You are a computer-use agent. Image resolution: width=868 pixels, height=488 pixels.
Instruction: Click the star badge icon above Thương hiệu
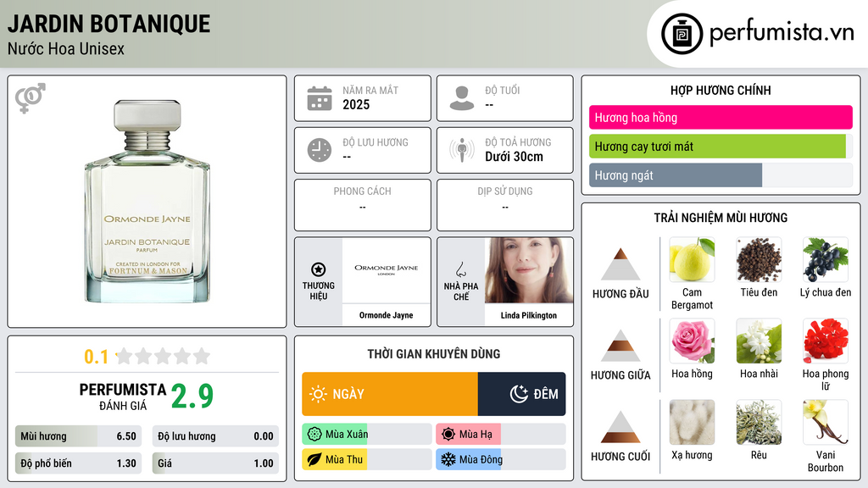(319, 269)
